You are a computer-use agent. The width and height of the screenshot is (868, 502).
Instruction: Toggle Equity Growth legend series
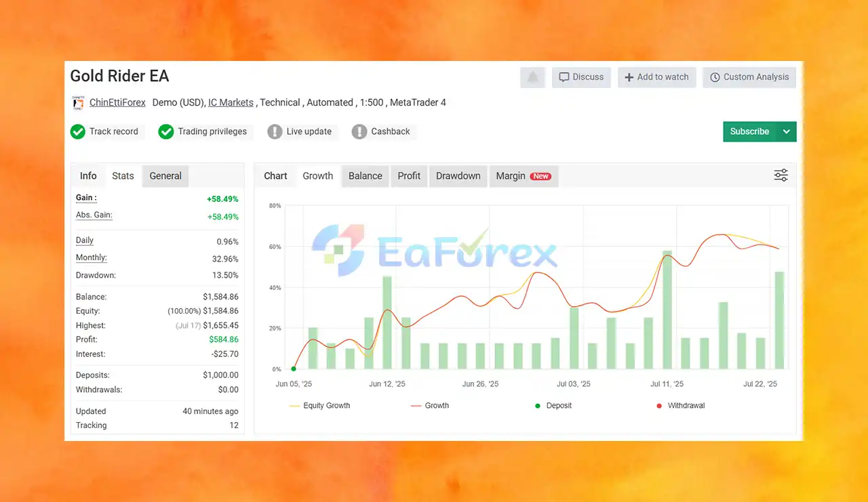coord(319,406)
